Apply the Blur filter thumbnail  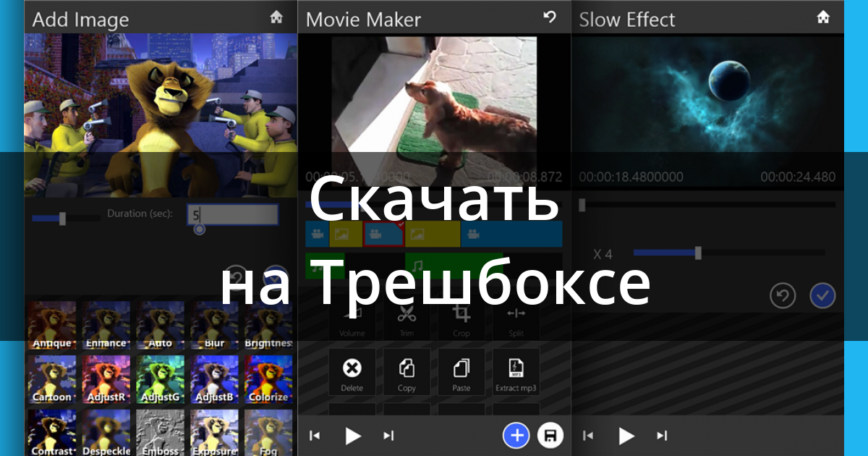click(x=215, y=326)
